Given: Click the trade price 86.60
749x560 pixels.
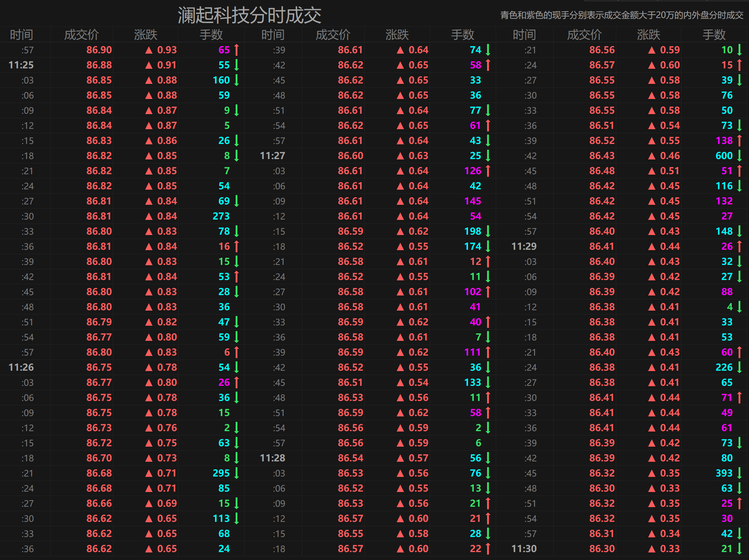Looking at the screenshot, I should click(x=350, y=156).
